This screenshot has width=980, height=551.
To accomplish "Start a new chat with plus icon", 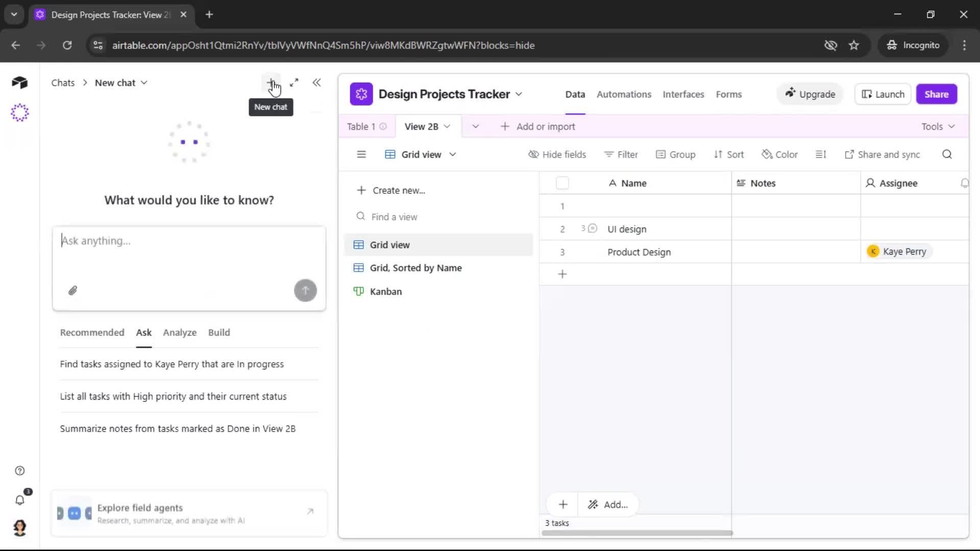I will [271, 83].
